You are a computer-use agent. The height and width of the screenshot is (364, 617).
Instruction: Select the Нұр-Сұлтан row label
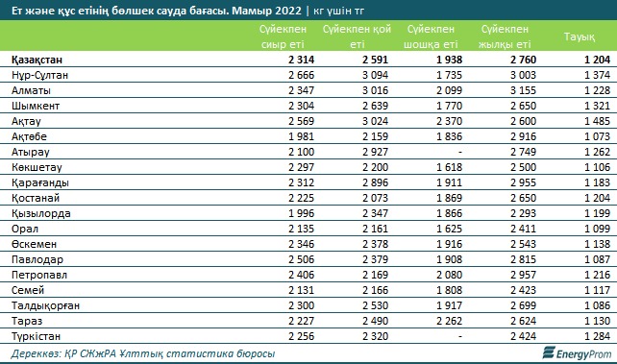click(x=39, y=75)
